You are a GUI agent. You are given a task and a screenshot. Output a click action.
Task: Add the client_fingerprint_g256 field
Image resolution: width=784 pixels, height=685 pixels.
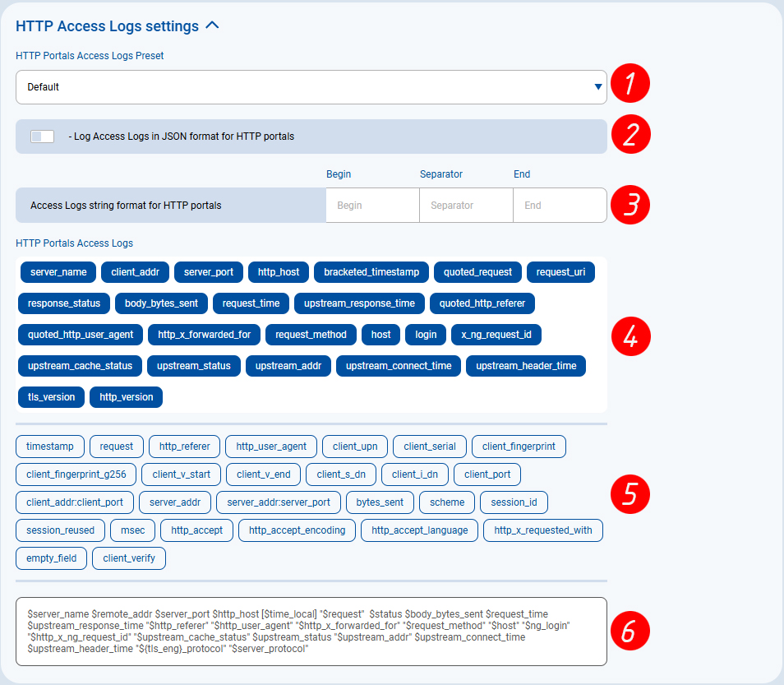pyautogui.click(x=76, y=474)
